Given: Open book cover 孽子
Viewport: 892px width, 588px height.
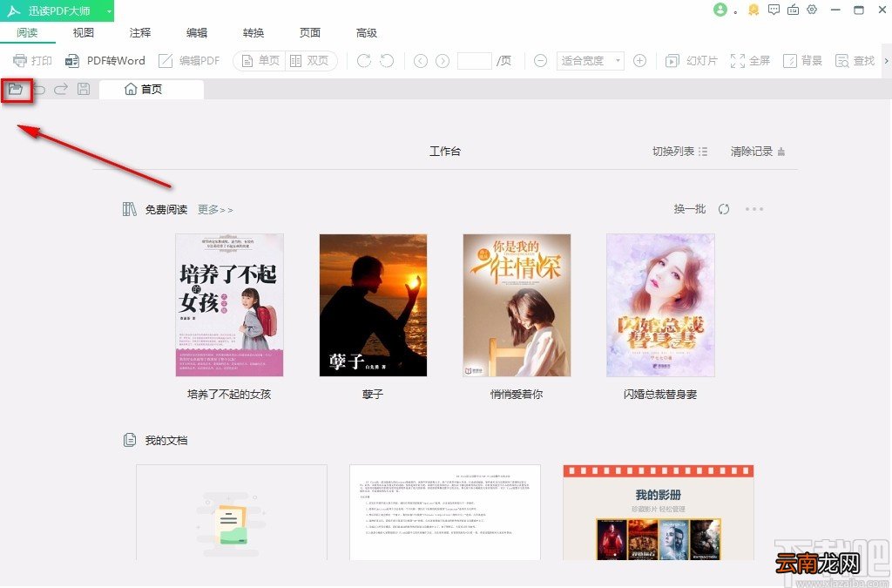Looking at the screenshot, I should [373, 306].
